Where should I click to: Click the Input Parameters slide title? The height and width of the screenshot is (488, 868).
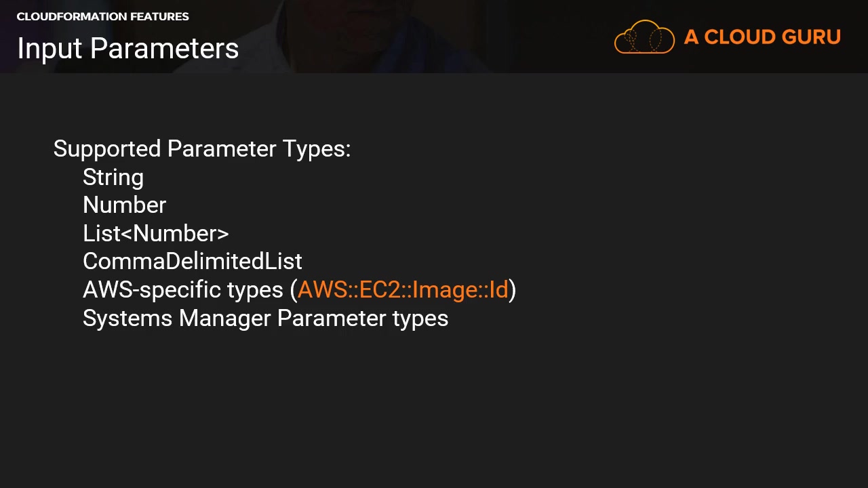(x=127, y=49)
